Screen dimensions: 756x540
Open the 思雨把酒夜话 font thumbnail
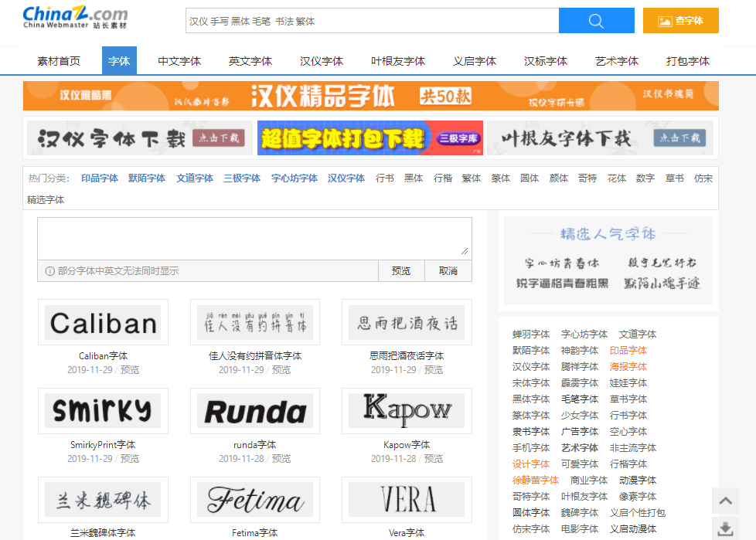[x=407, y=322]
